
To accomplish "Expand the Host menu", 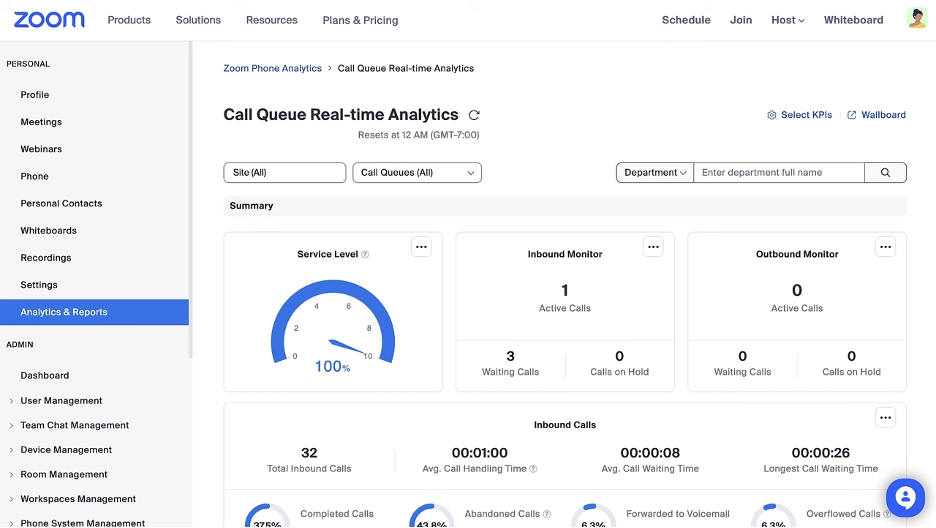I will pyautogui.click(x=788, y=20).
